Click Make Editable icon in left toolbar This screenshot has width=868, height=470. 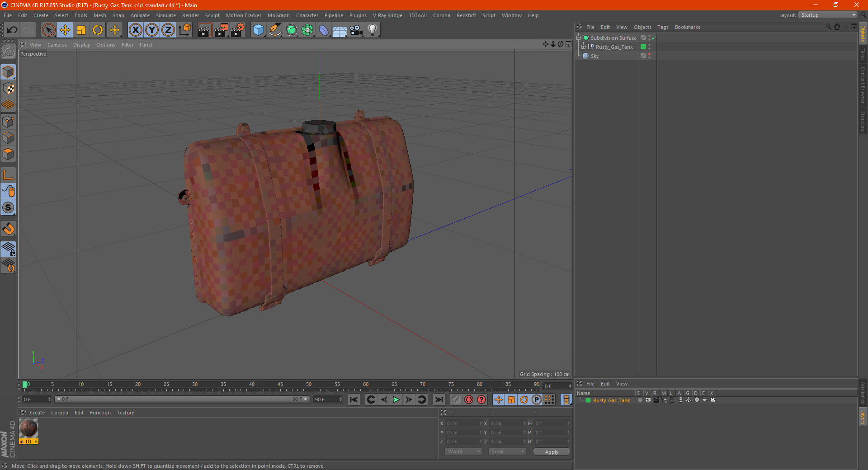pos(8,52)
